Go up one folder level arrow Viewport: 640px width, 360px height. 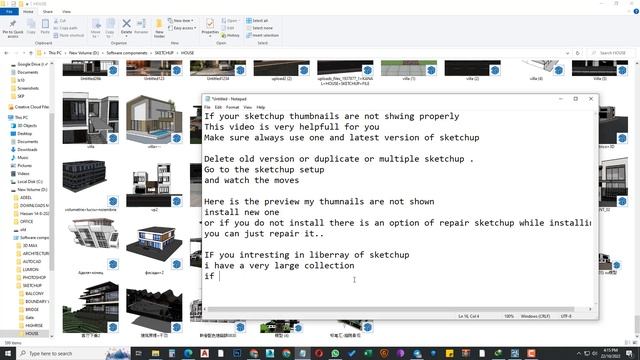31,53
